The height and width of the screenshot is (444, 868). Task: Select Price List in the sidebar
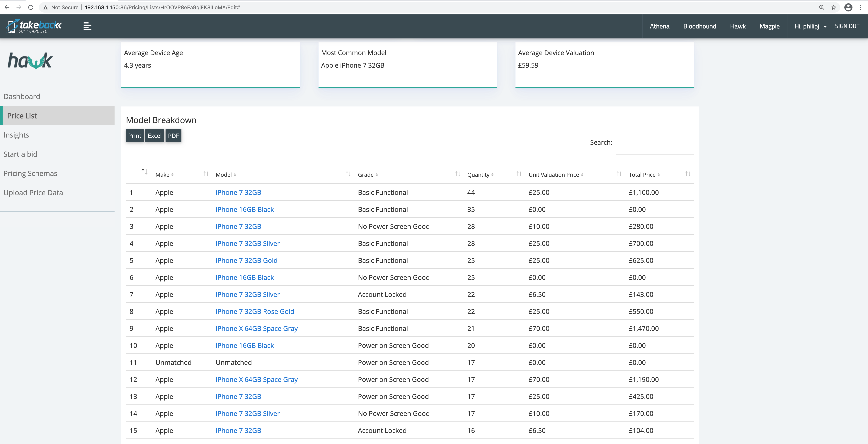click(57, 116)
